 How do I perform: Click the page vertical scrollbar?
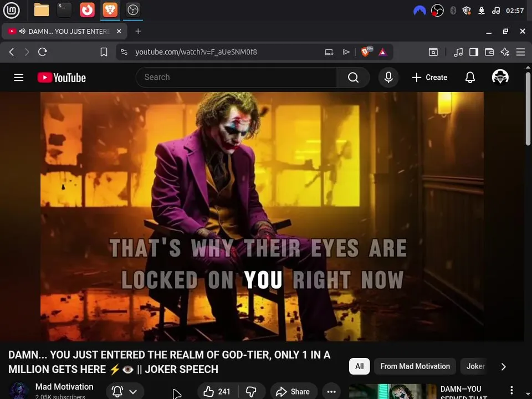(528, 109)
